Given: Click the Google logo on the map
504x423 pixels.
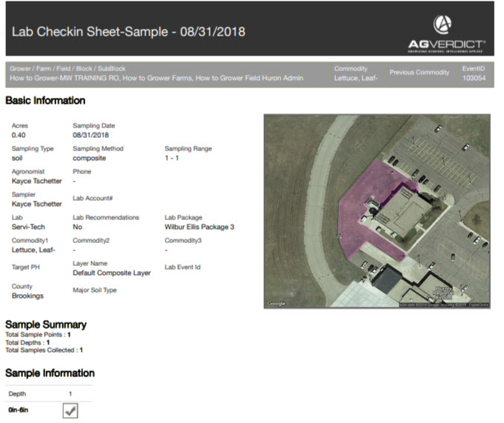Looking at the screenshot, I should 276,304.
